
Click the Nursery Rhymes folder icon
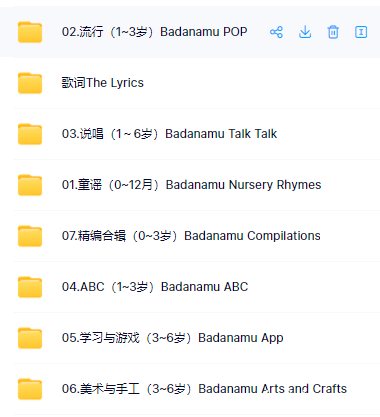click(30, 185)
